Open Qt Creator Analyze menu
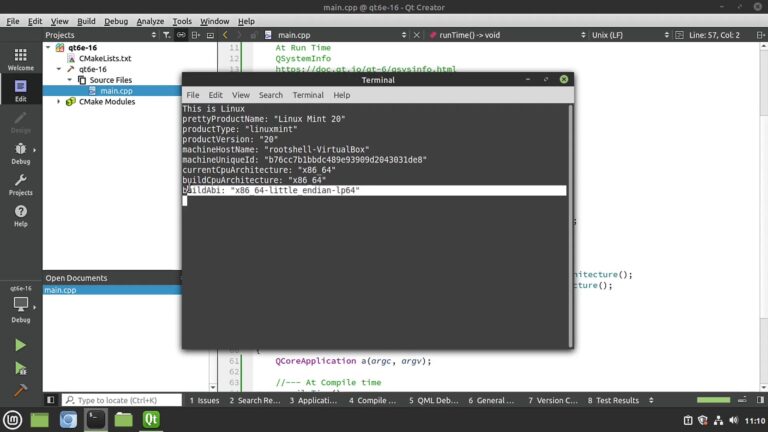The width and height of the screenshot is (768, 432). click(150, 21)
